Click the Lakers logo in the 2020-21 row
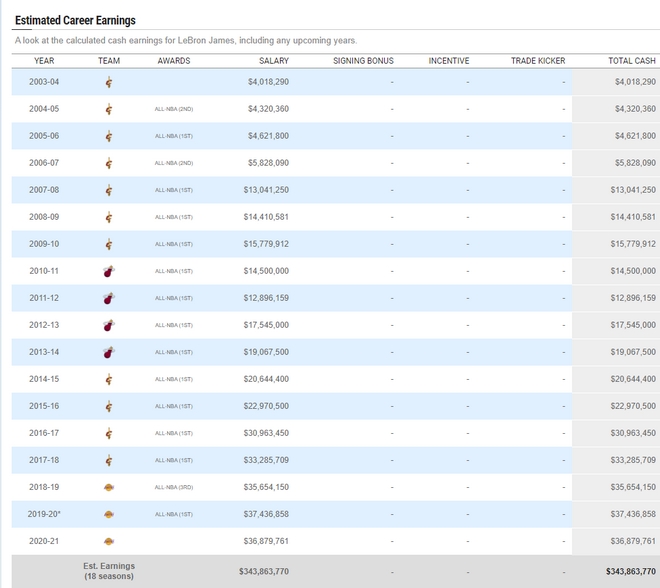Viewport: 660px width, 588px height. coord(109,541)
